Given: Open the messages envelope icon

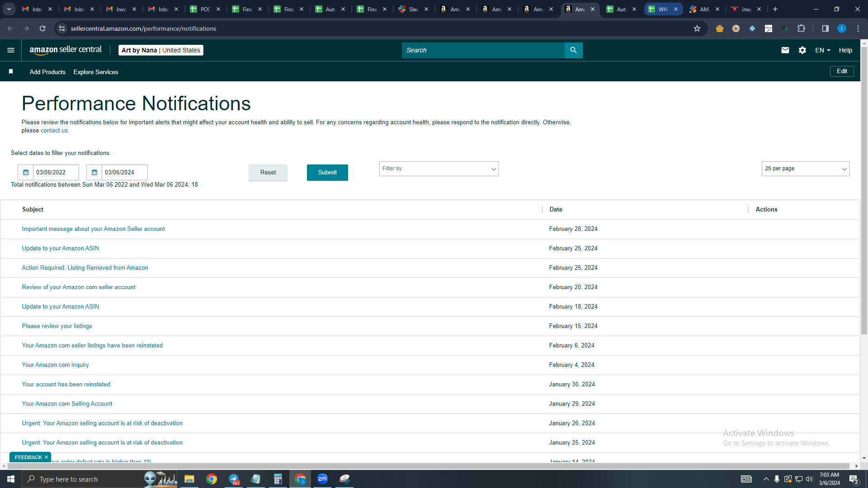Looking at the screenshot, I should point(785,50).
